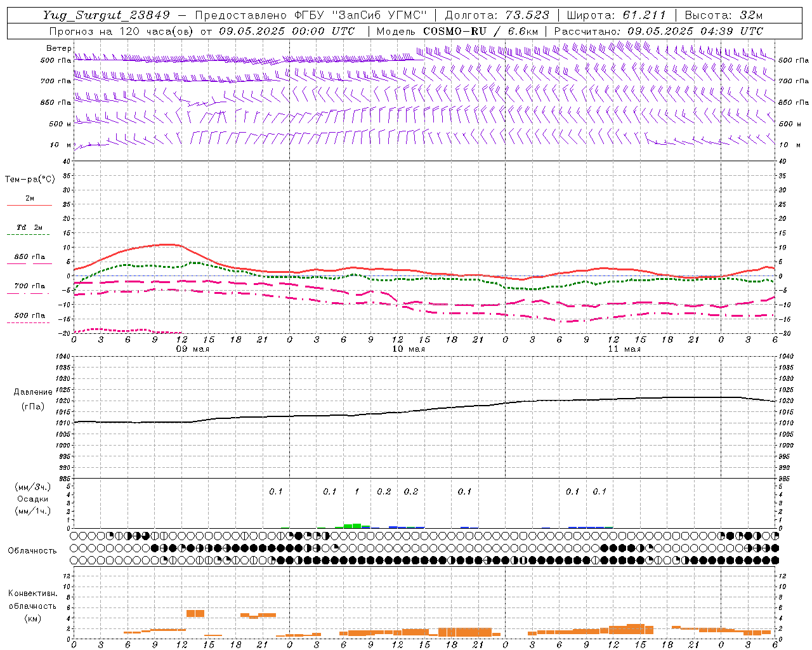Image resolution: width=812 pixels, height=650 pixels.
Task: Click the Осадки precipitation label
Action: 32,500
